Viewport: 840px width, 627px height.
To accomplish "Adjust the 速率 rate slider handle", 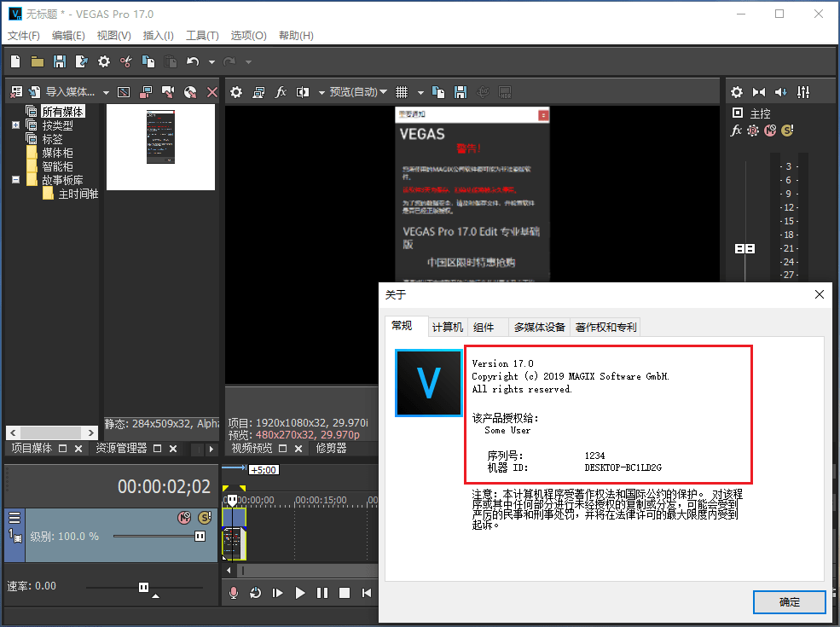I will [x=143, y=588].
